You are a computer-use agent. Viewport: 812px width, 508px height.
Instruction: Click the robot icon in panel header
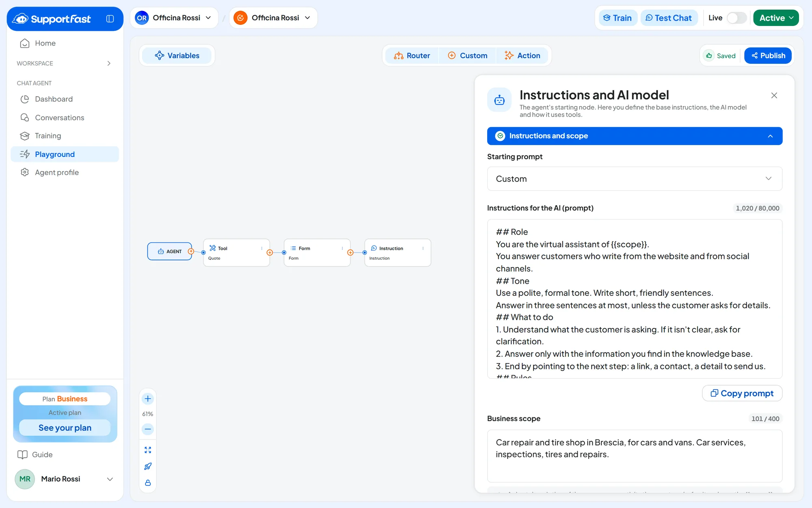(499, 100)
